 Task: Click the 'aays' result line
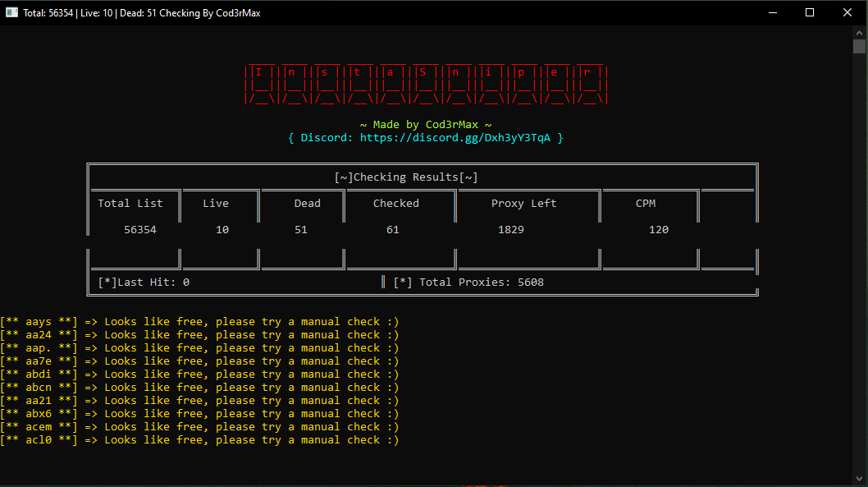(199, 322)
